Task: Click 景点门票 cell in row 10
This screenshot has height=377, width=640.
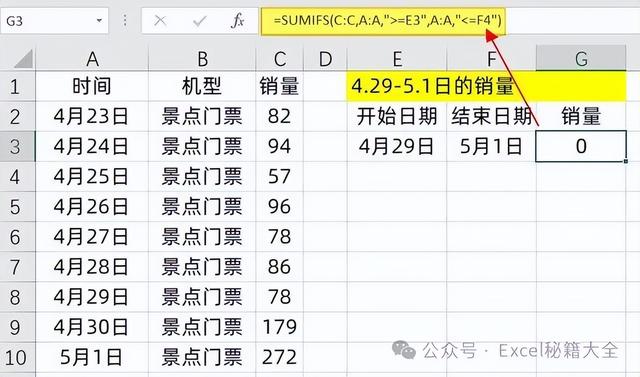Action: tap(202, 357)
